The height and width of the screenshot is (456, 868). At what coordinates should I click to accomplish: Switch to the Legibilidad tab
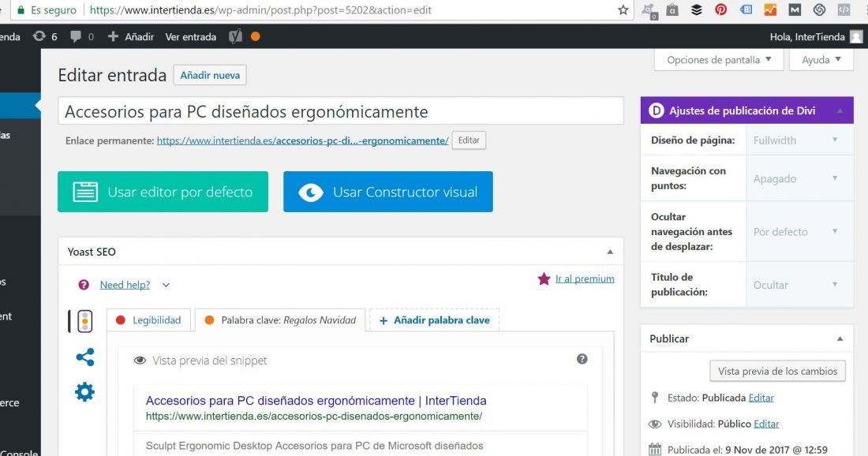pos(148,320)
